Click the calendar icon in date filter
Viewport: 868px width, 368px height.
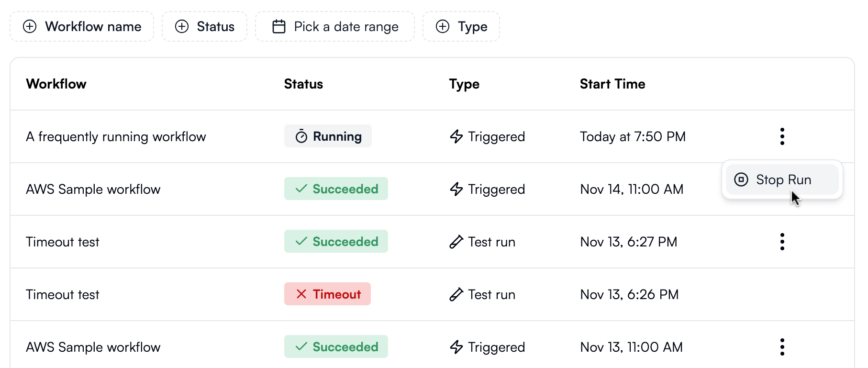click(x=279, y=27)
